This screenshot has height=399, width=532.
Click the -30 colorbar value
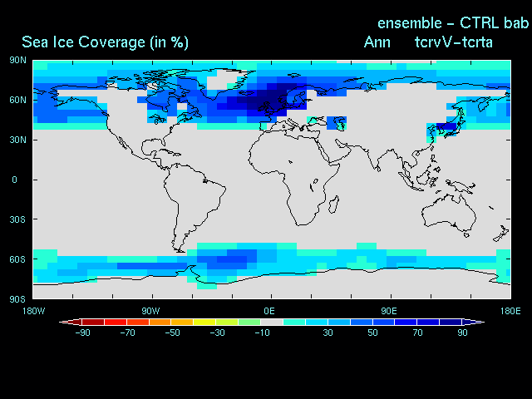coord(217,332)
